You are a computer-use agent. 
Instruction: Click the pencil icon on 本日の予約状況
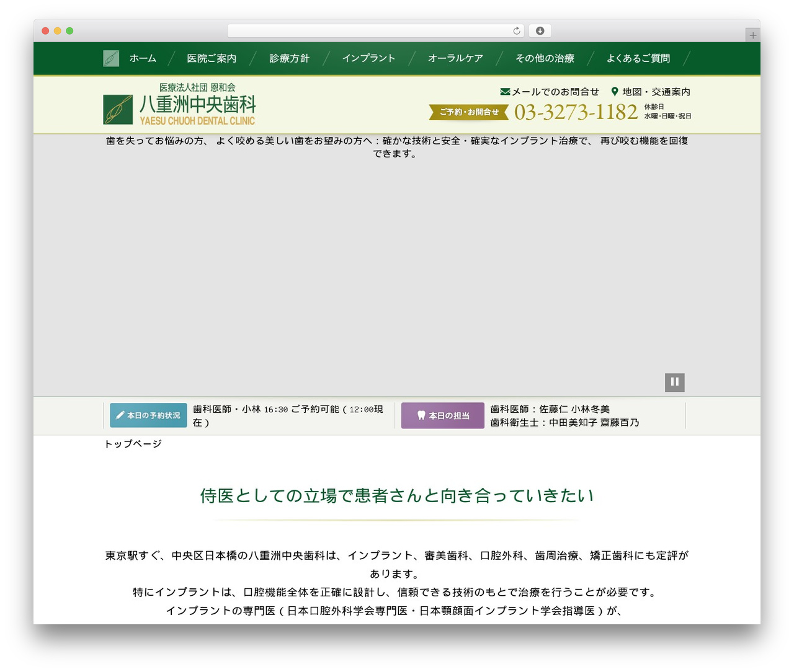point(120,415)
